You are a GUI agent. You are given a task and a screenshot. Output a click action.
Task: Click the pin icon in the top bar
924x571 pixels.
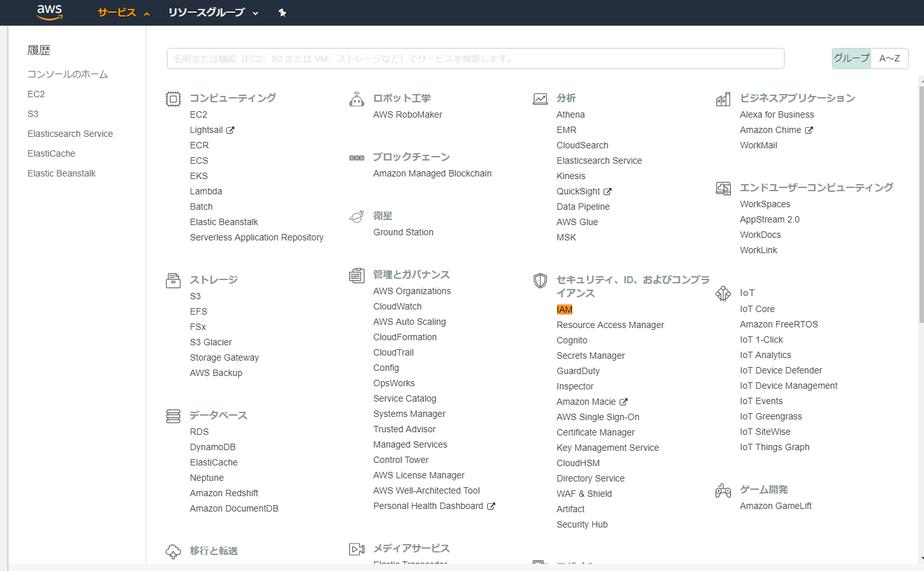click(x=282, y=13)
